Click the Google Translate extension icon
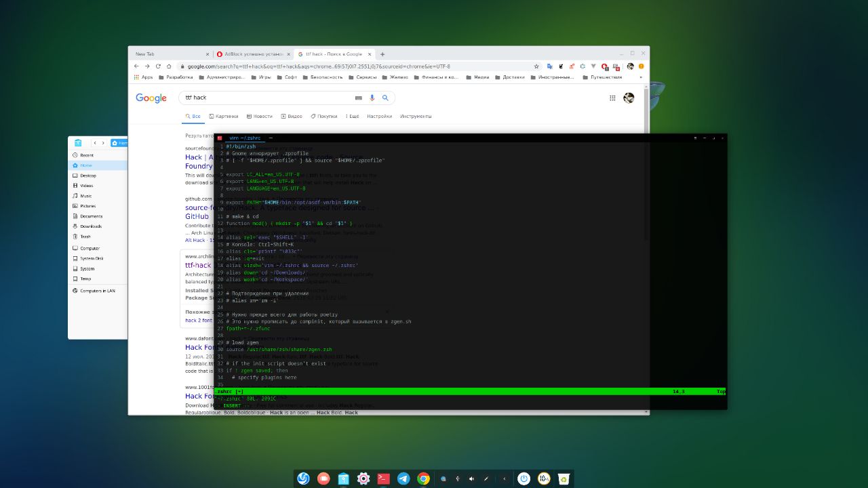Screen dimensions: 868x488 pyautogui.click(x=549, y=66)
